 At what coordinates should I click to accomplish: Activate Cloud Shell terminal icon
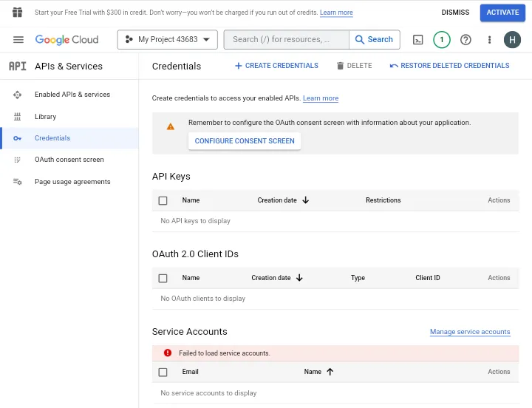(x=417, y=40)
